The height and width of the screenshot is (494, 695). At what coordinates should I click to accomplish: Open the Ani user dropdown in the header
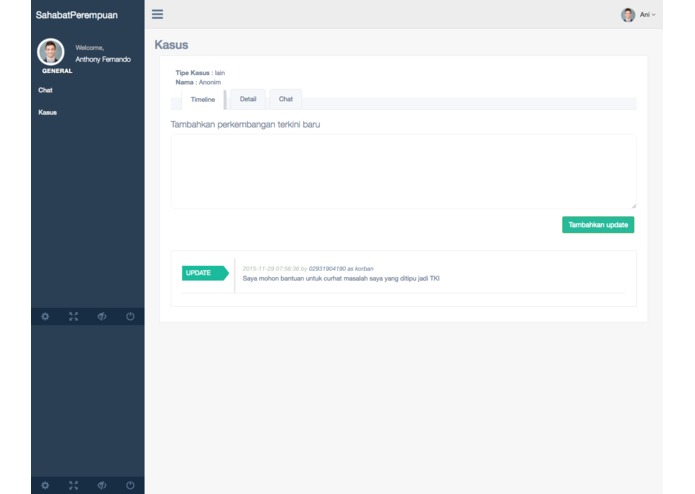point(647,15)
